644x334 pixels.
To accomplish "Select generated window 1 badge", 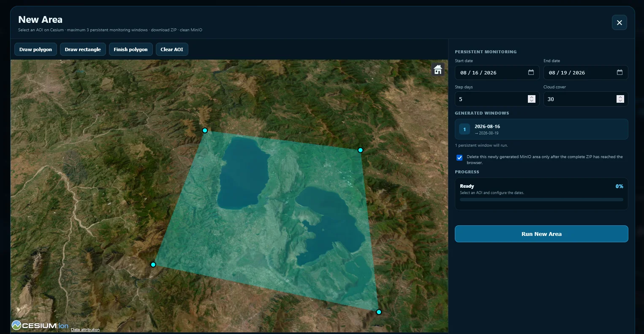I will coord(465,129).
